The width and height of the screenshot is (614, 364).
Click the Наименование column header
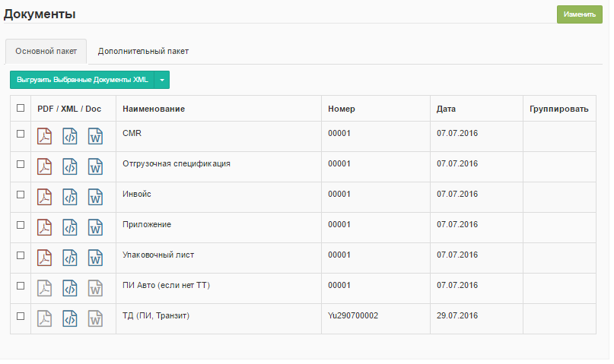coord(154,109)
